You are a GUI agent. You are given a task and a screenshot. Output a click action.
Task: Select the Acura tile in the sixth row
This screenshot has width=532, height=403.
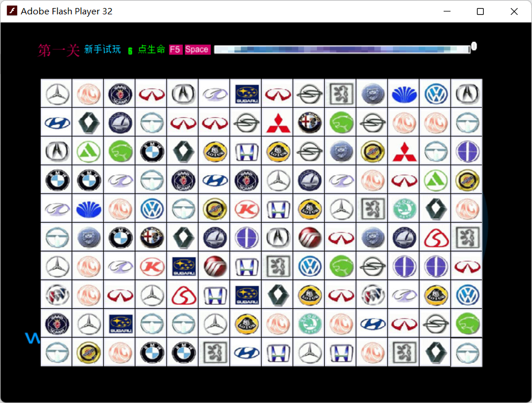[278, 238]
